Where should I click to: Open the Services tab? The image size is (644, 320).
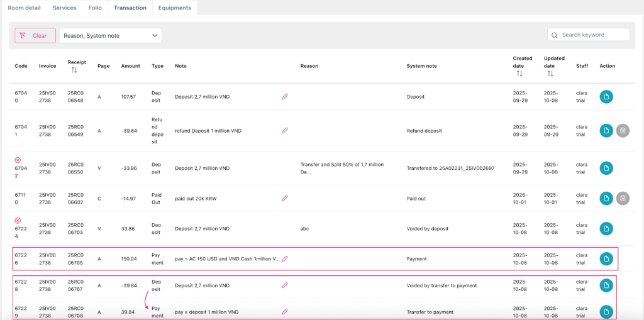click(x=64, y=8)
